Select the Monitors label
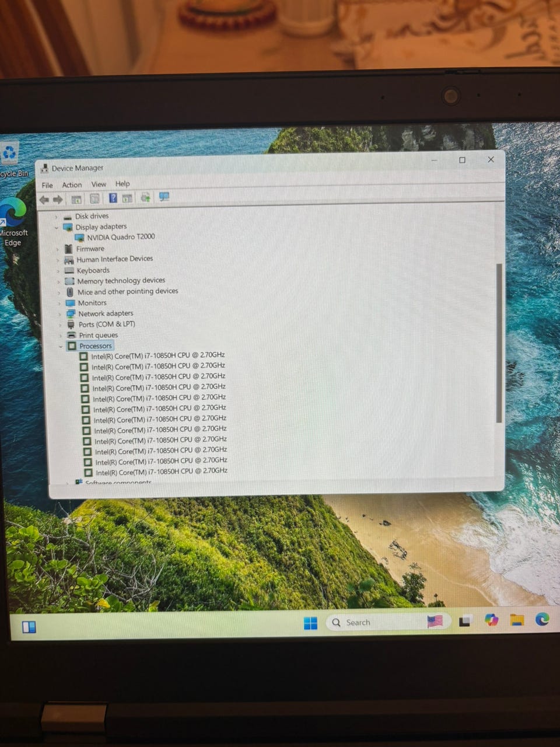The width and height of the screenshot is (560, 747). pos(92,303)
